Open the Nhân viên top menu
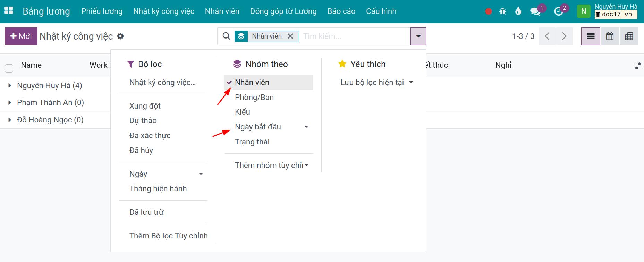This screenshot has height=262, width=644. (222, 11)
